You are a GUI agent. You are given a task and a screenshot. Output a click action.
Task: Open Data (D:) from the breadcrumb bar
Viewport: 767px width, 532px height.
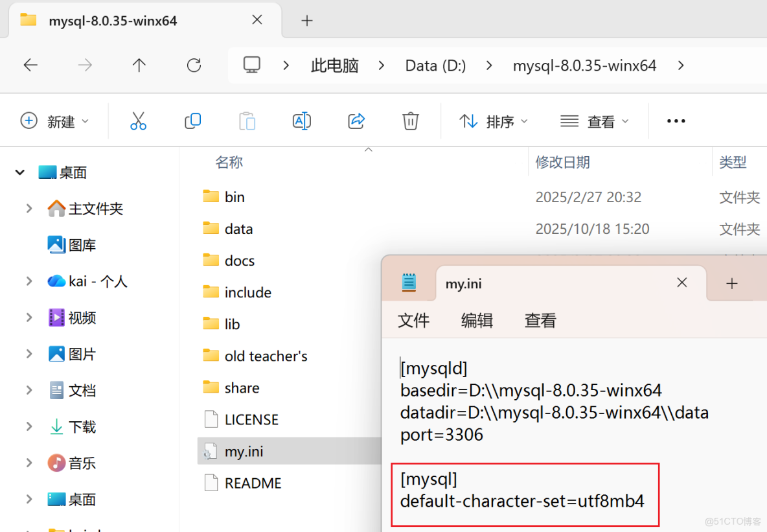[435, 65]
